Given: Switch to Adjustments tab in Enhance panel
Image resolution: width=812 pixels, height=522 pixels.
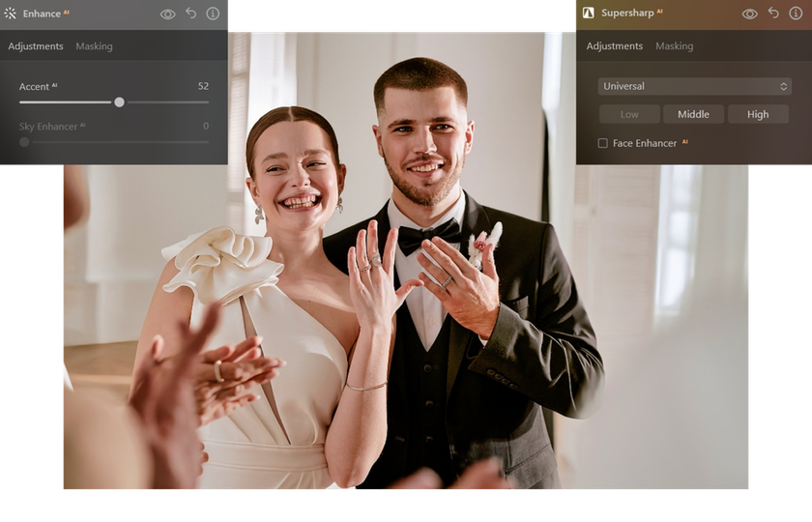Looking at the screenshot, I should pyautogui.click(x=36, y=46).
